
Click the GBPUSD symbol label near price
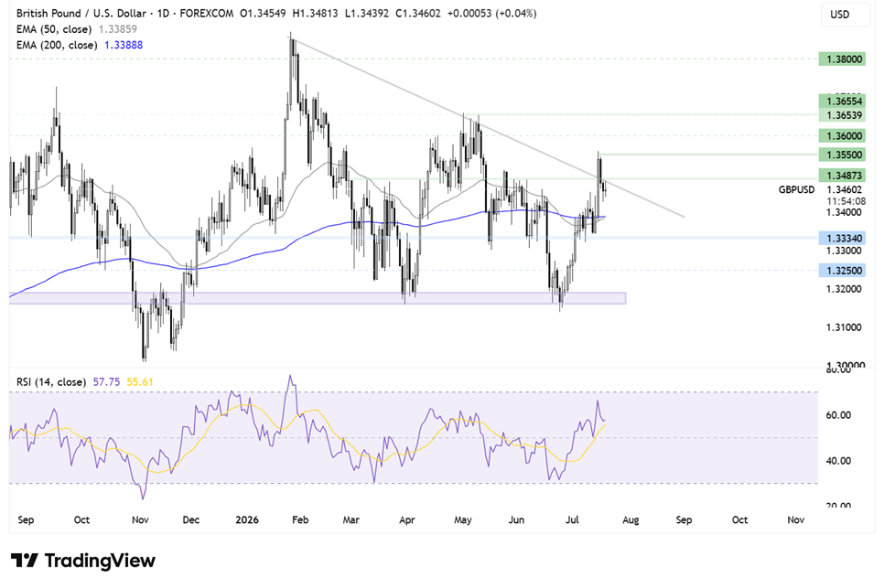(x=796, y=190)
